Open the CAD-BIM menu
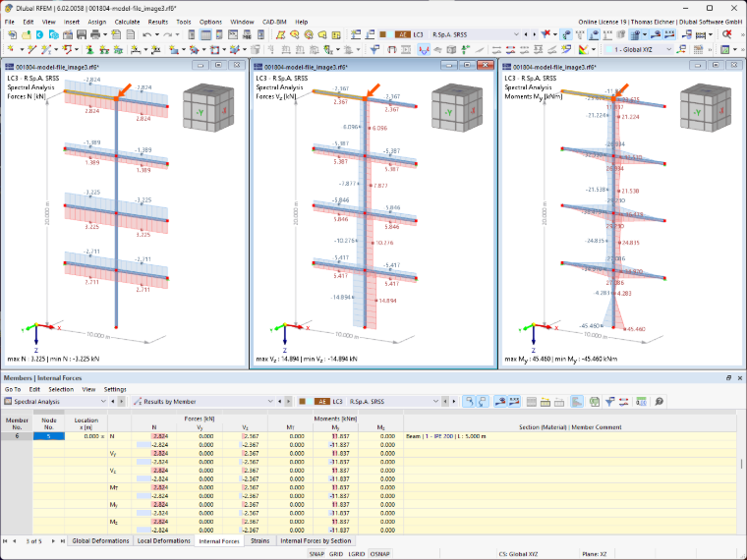This screenshot has height=560, width=747. click(274, 22)
